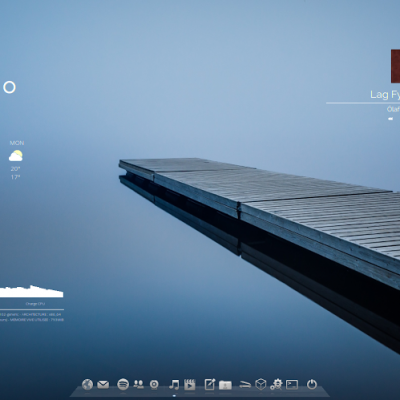Open the text editor pencil icon
400x400 pixels.
click(x=210, y=384)
